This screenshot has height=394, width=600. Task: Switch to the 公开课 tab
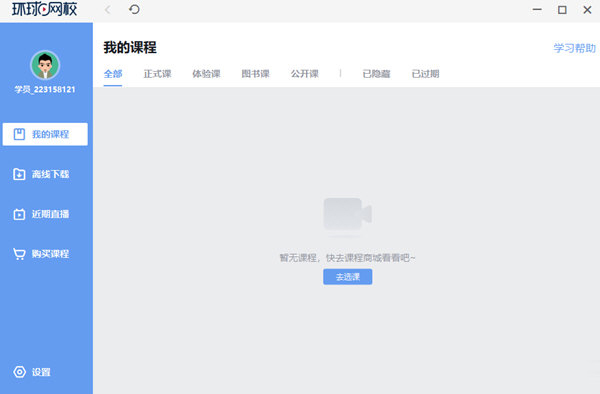[x=305, y=74]
